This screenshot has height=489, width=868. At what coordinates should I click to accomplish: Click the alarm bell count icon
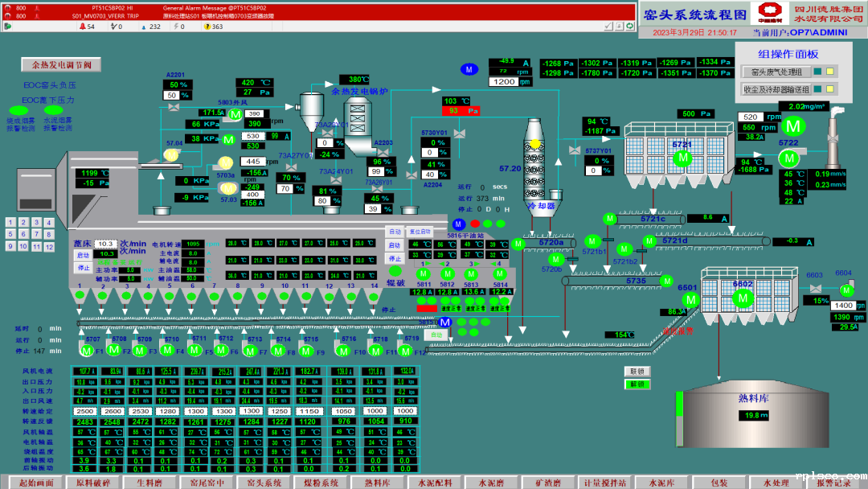click(x=83, y=27)
